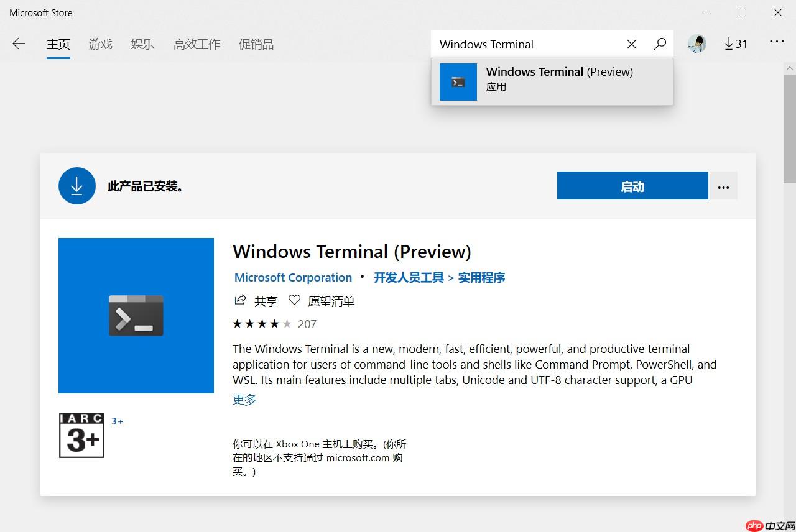Click the Windows Terminal (Preview) page title

[x=352, y=251]
